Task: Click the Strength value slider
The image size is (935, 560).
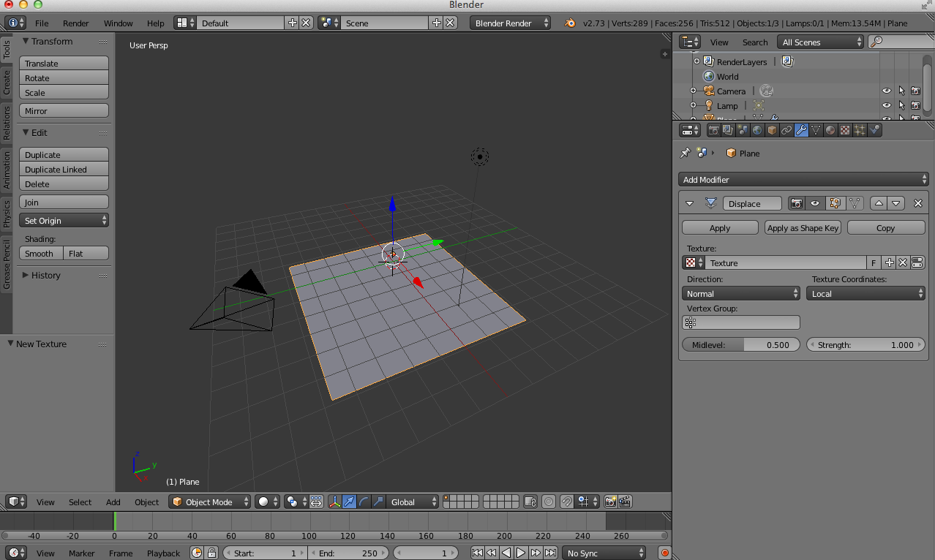Action: point(866,345)
